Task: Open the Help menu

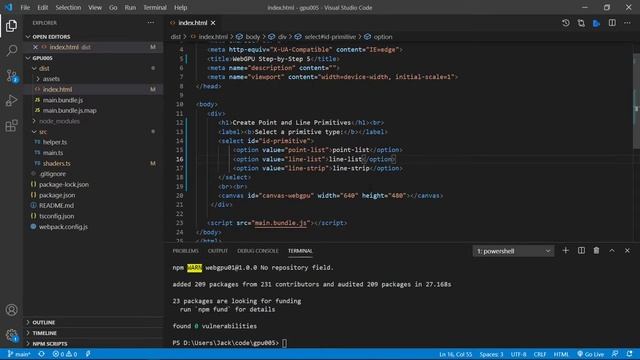Action: tap(180, 7)
